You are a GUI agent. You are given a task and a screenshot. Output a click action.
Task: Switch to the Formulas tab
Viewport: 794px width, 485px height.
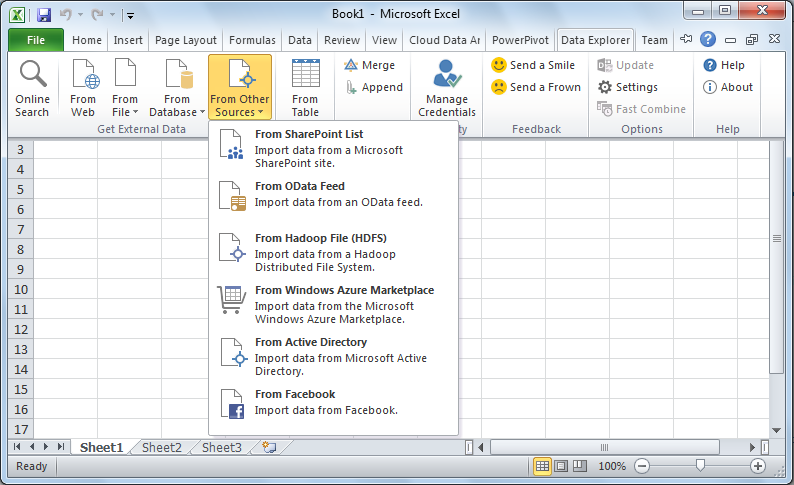(252, 40)
